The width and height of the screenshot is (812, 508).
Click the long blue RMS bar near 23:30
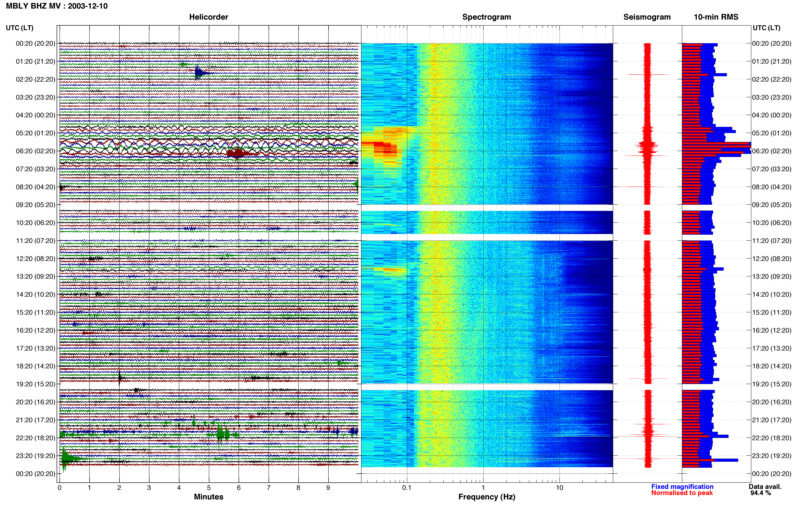click(x=710, y=460)
